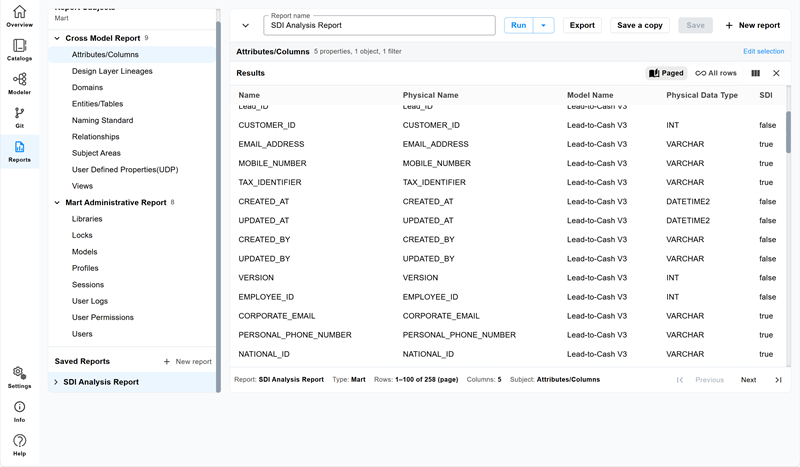Click the top New report button
The image size is (800, 467).
[x=753, y=25]
